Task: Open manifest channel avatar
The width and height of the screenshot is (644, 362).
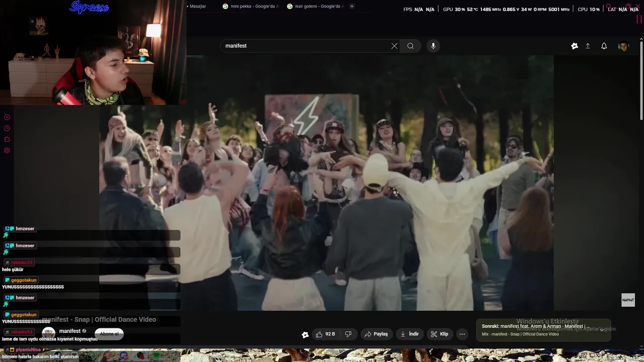Action: [48, 333]
